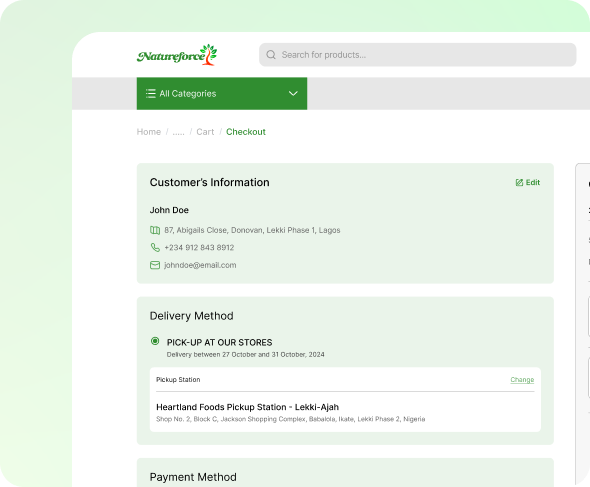Click the phone number +234 912 843 8912

coord(199,247)
